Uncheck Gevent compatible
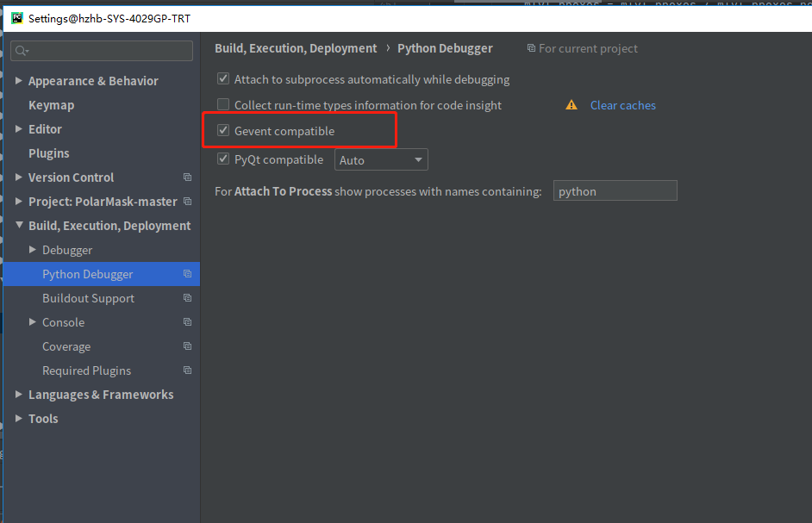 222,131
